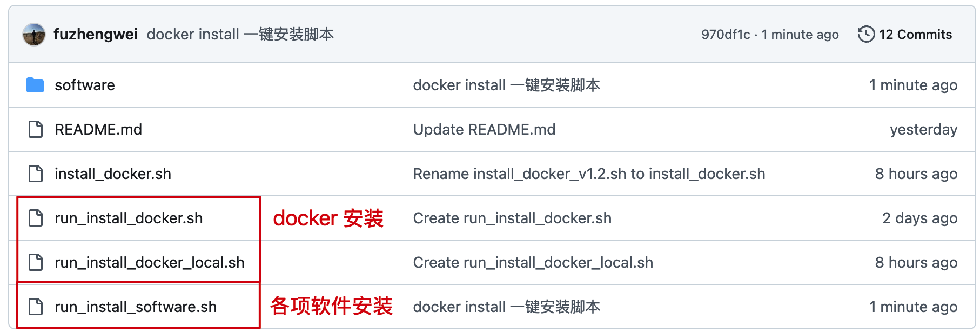The image size is (980, 332).
Task: Open the run_install_docker.sh file
Action: point(129,218)
